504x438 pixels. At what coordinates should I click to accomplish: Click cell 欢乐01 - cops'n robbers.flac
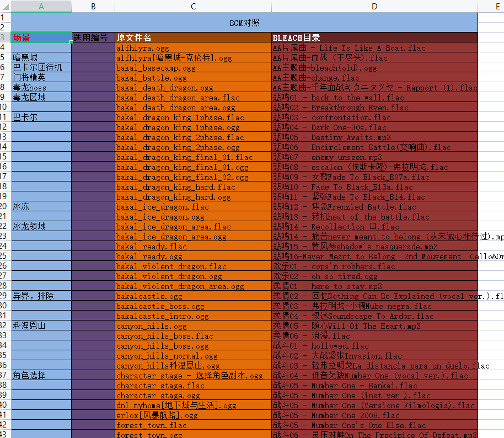374,266
